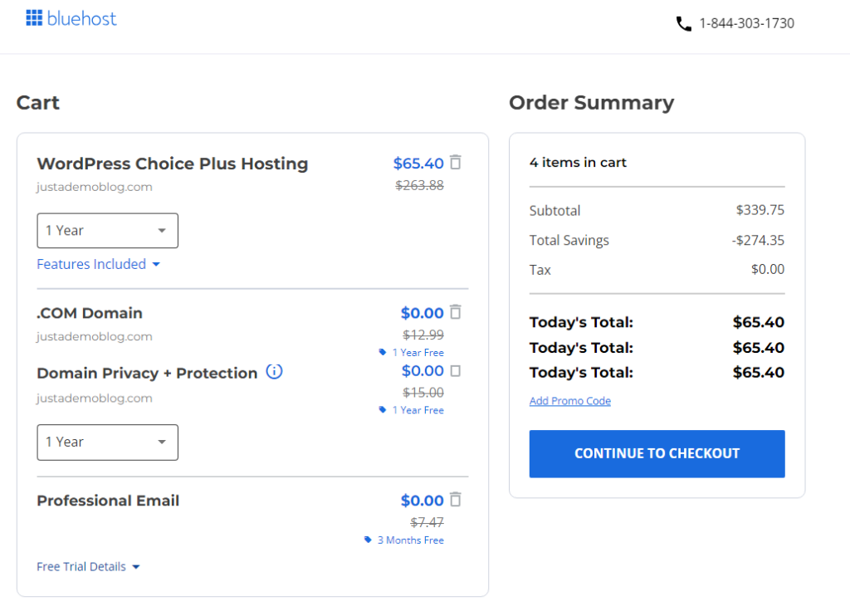
Task: Click the 4 items in cart text
Action: 578,162
